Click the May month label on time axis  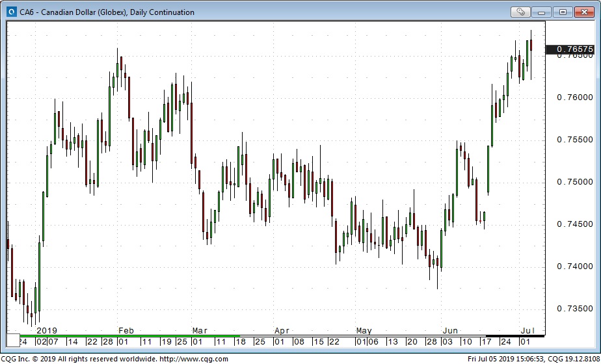[x=364, y=330]
